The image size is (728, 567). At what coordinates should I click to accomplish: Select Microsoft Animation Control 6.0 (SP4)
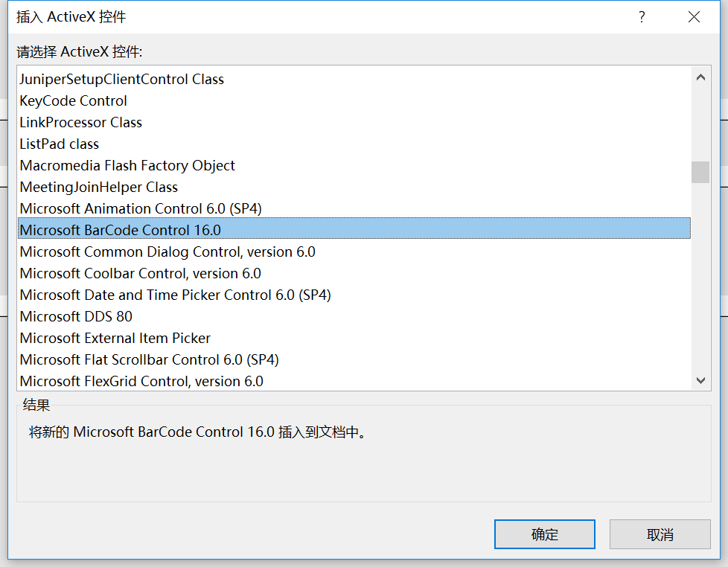tap(354, 209)
